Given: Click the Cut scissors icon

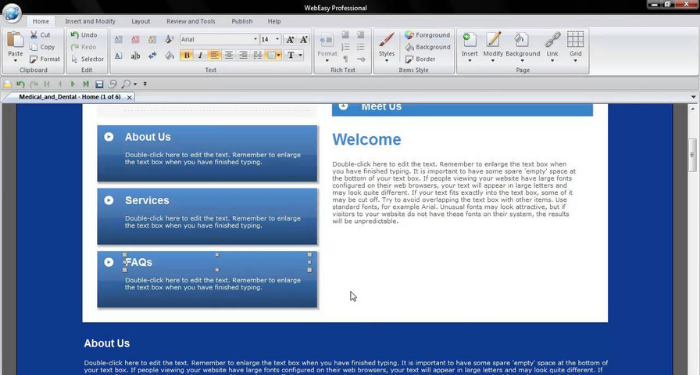Looking at the screenshot, I should 34,35.
